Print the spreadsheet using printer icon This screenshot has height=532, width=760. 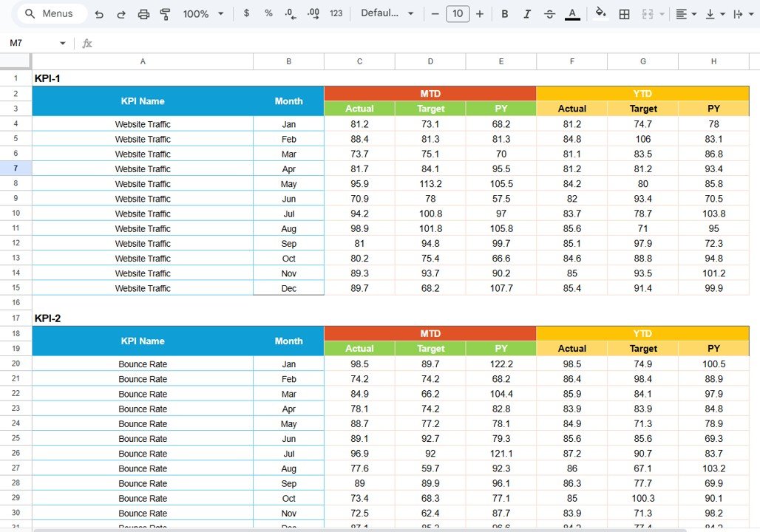[x=143, y=14]
